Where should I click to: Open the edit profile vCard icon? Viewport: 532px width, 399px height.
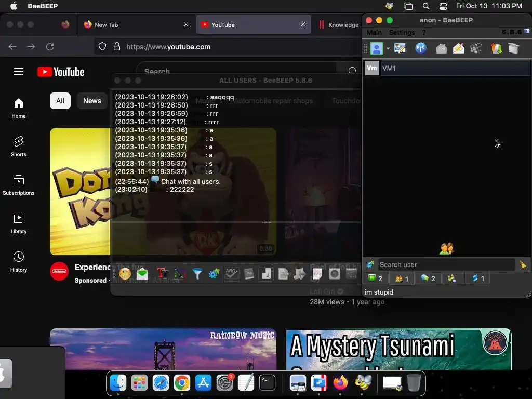click(400, 48)
